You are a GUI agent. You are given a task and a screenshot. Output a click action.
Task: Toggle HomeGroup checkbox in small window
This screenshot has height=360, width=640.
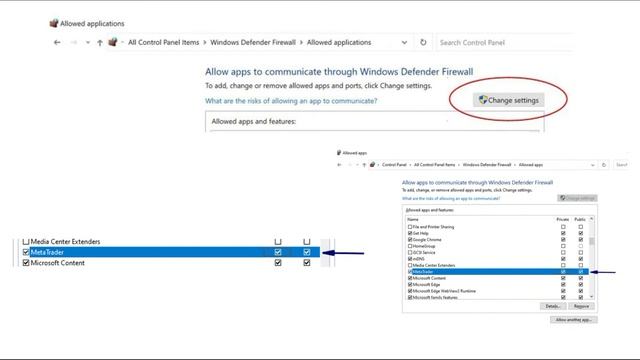[410, 246]
